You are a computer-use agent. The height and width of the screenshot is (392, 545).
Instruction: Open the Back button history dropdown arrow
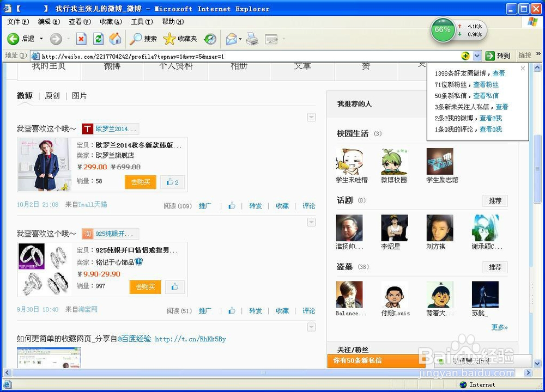click(x=41, y=39)
